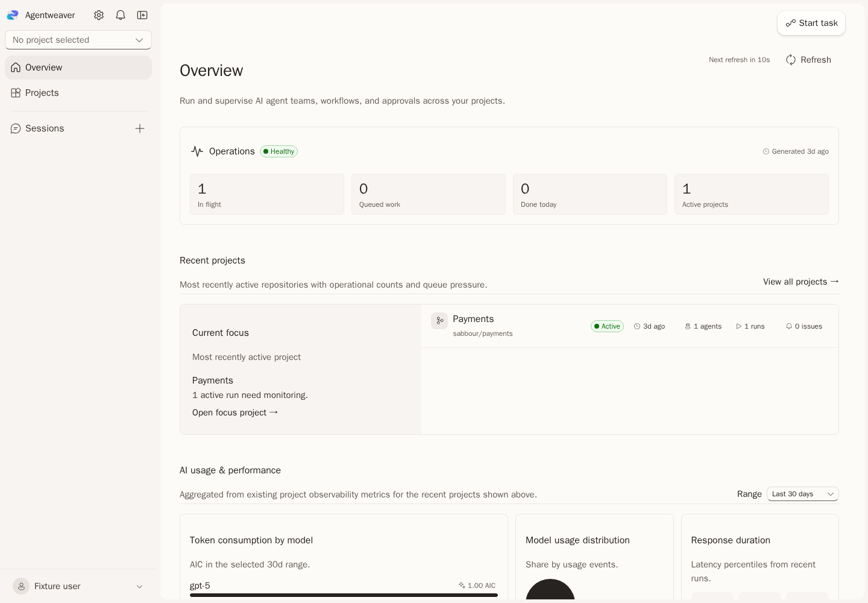
Task: Collapse sidebar with the panel icon
Action: tap(142, 15)
